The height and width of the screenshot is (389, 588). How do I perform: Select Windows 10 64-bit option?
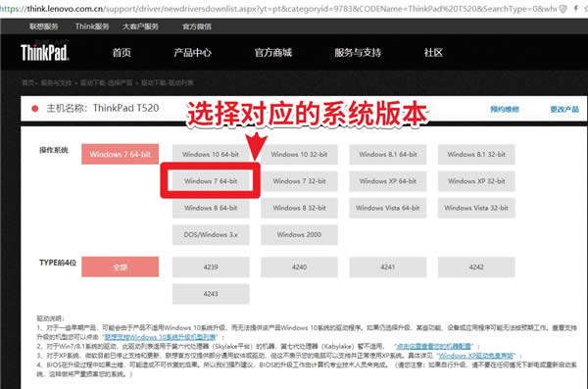(211, 154)
